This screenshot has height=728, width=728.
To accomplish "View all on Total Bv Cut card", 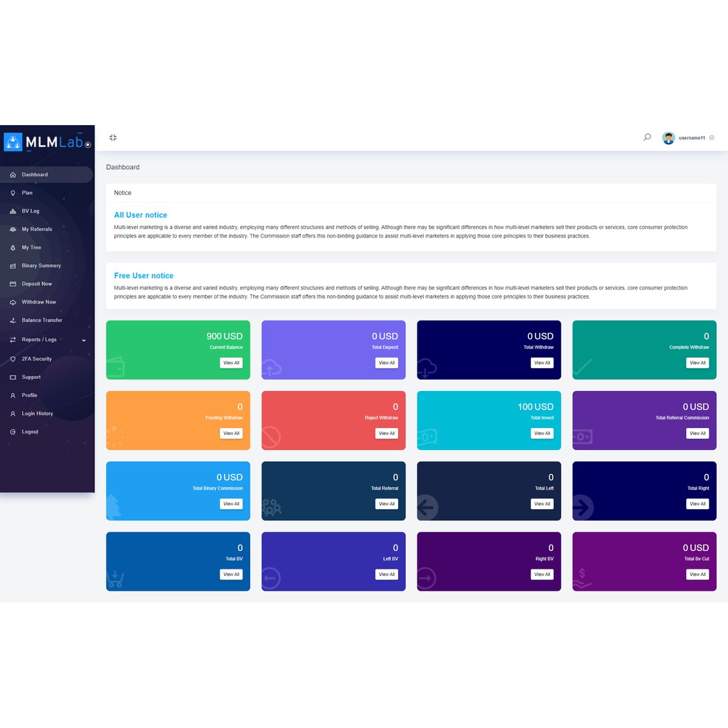I will pos(697,574).
